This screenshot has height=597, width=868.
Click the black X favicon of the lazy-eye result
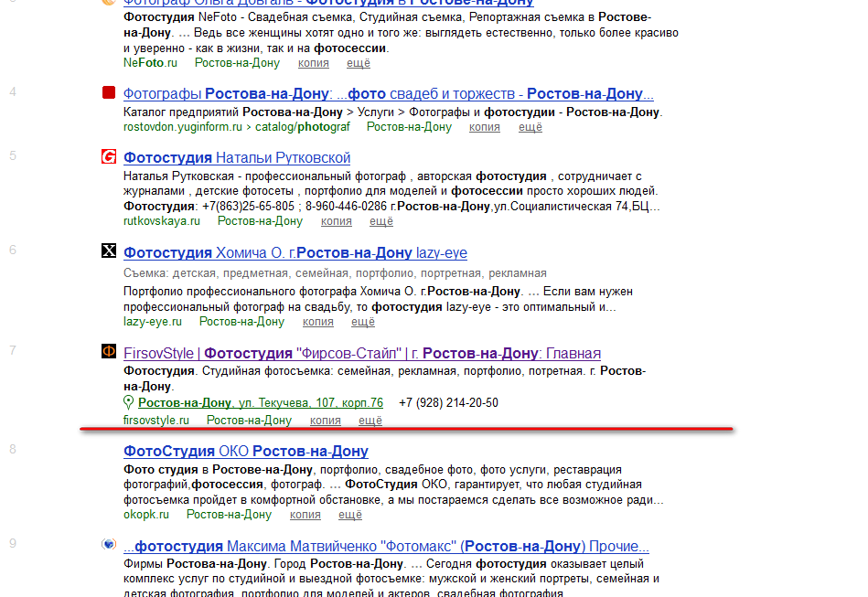109,251
